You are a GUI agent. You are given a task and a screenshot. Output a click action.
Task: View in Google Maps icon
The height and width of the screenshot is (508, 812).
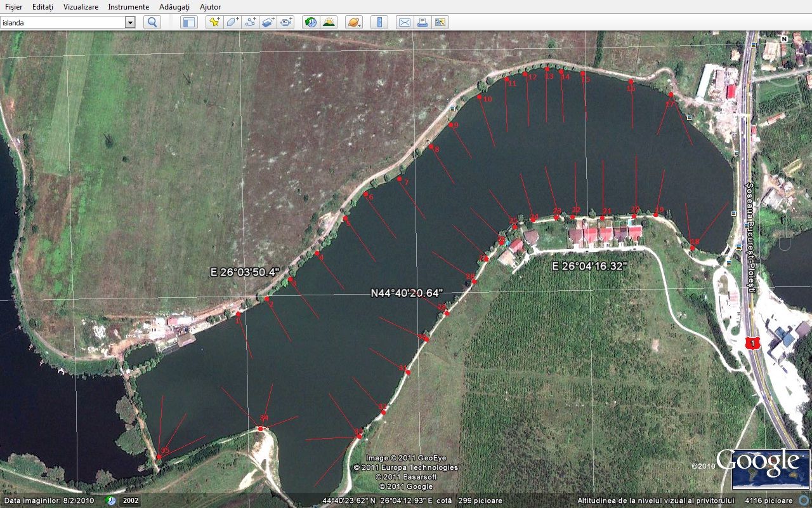coord(440,22)
